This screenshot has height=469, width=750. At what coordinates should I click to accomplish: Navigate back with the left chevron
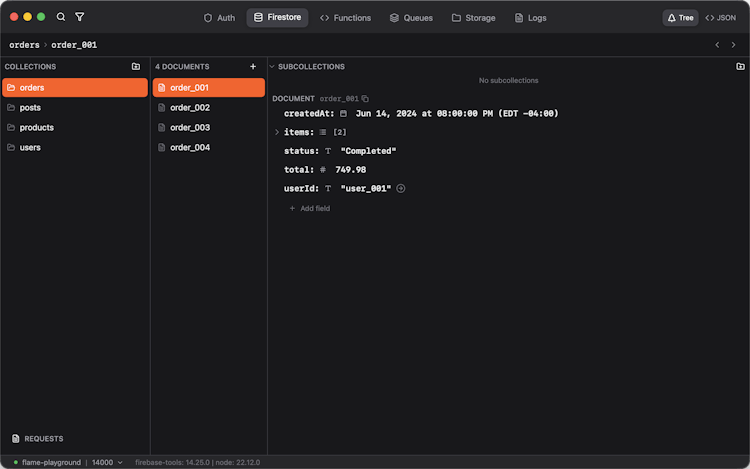click(717, 45)
